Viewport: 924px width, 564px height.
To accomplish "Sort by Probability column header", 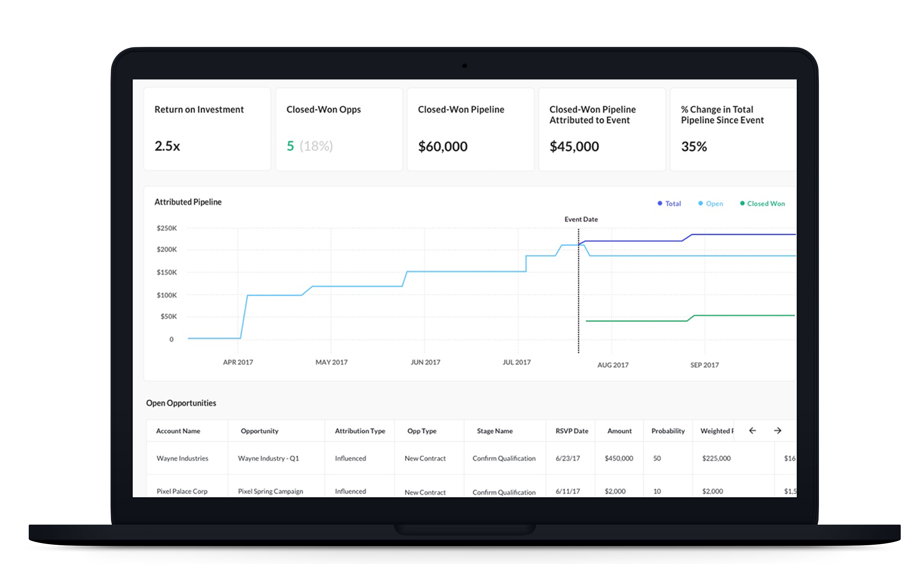I will (668, 431).
